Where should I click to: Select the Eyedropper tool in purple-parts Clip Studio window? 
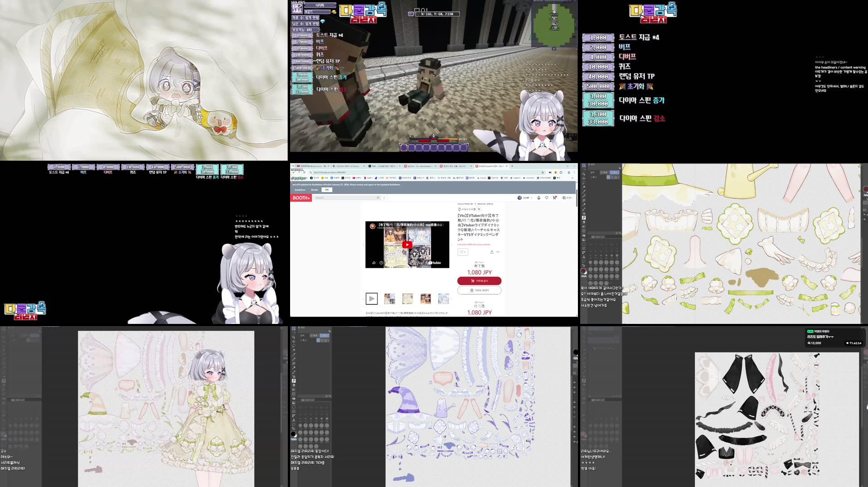pyautogui.click(x=294, y=354)
